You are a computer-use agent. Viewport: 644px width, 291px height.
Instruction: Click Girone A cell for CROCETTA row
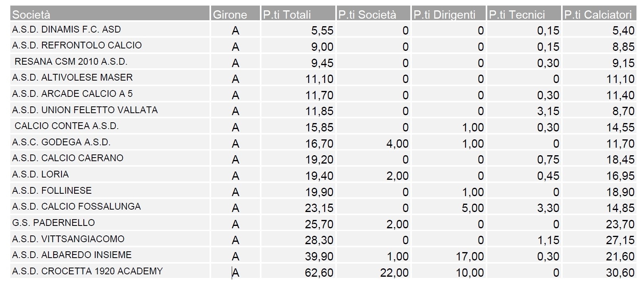[x=235, y=273]
